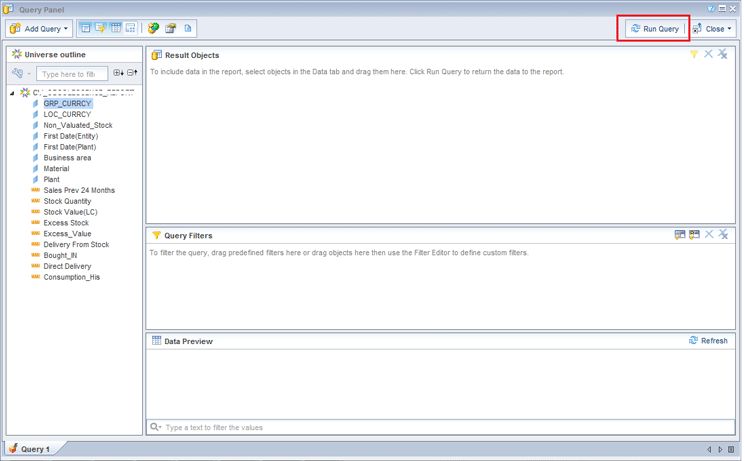Image resolution: width=745 pixels, height=461 pixels.
Task: Click the Result Objects panel icon
Action: [x=156, y=55]
